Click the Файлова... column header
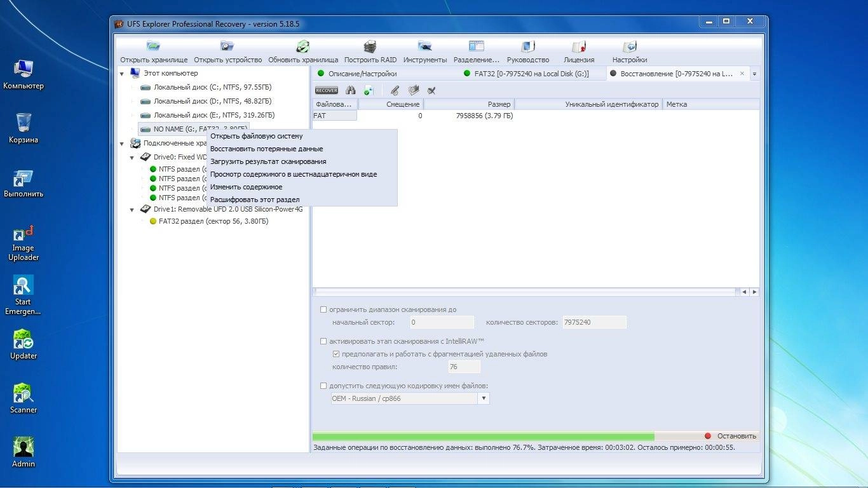This screenshot has height=488, width=868. (x=335, y=104)
